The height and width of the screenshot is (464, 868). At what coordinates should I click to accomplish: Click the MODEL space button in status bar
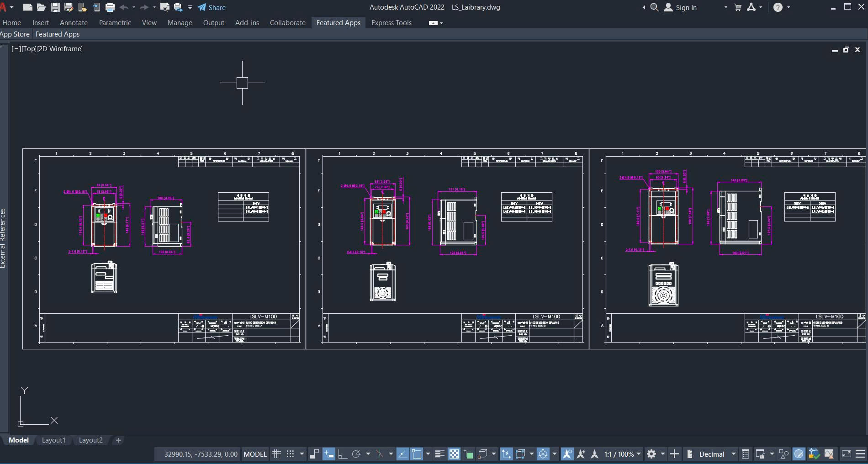pos(255,454)
